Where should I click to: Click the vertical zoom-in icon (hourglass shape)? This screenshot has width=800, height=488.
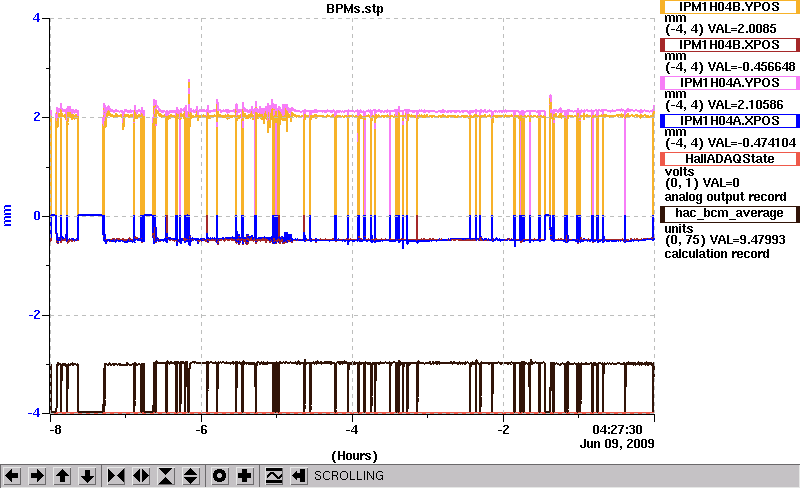click(x=166, y=476)
